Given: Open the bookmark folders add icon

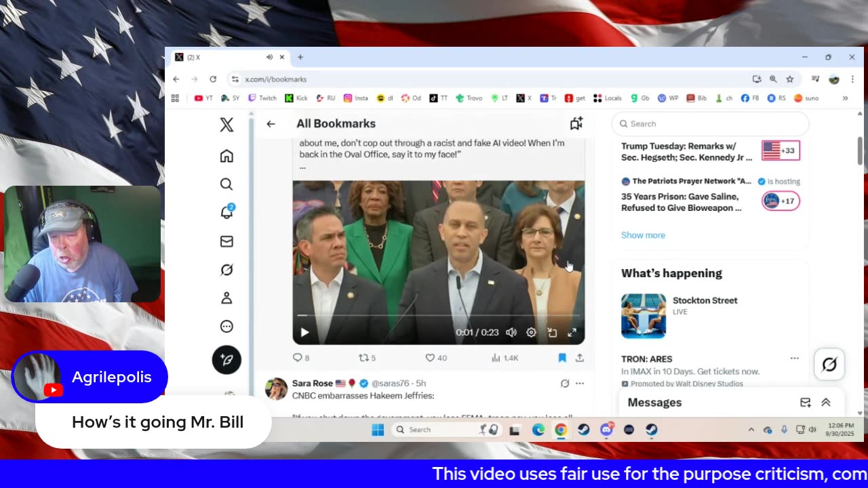Looking at the screenshot, I should [576, 123].
